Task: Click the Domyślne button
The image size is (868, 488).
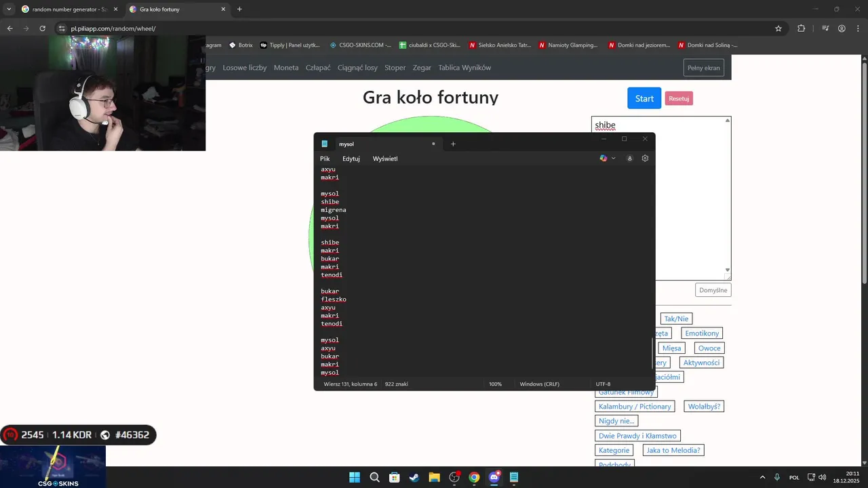Action: point(713,290)
